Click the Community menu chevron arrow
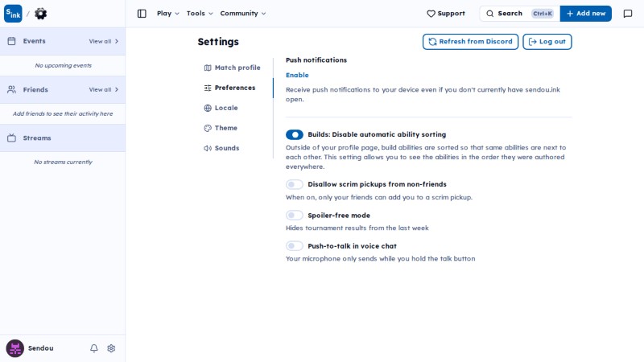Image resolution: width=644 pixels, height=362 pixels. [264, 14]
